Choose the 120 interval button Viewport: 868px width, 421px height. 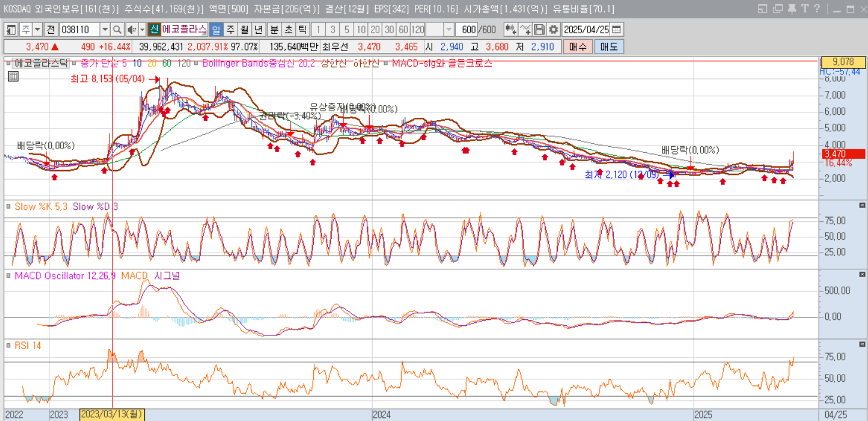418,30
